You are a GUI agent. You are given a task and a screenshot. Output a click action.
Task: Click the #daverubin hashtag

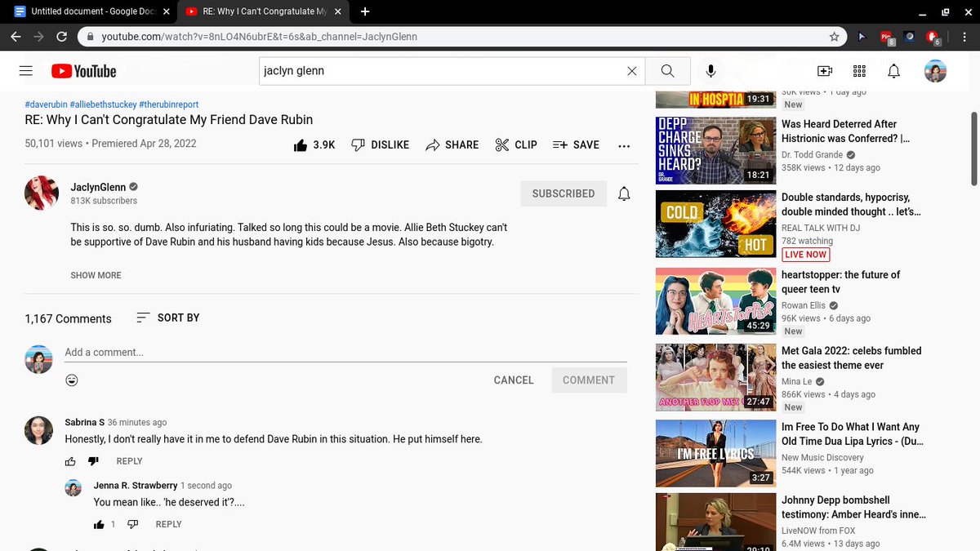coord(46,104)
